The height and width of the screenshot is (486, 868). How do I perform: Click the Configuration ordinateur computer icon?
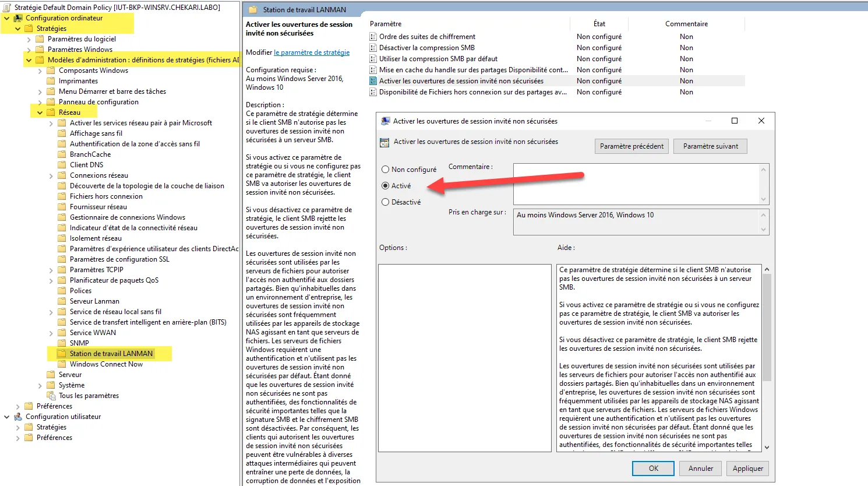[x=18, y=18]
